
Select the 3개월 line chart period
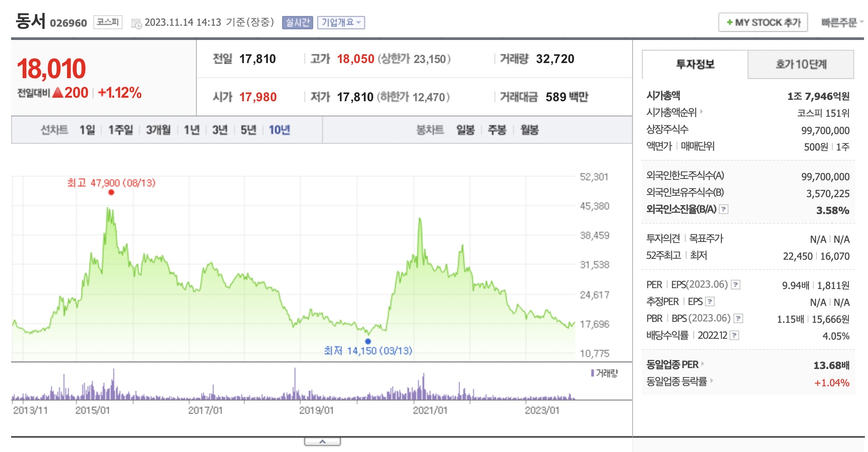[158, 130]
